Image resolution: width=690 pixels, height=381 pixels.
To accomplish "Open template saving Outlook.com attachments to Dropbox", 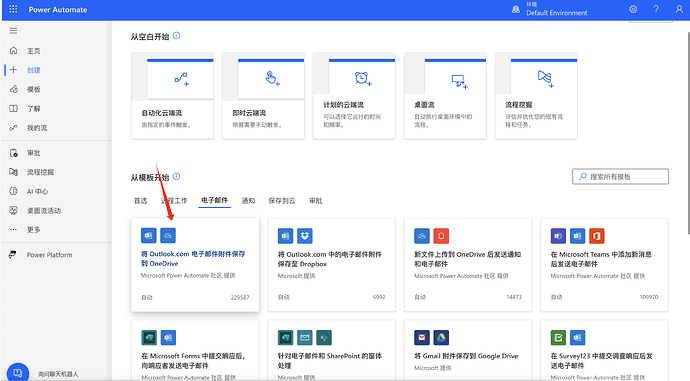I will [331, 265].
